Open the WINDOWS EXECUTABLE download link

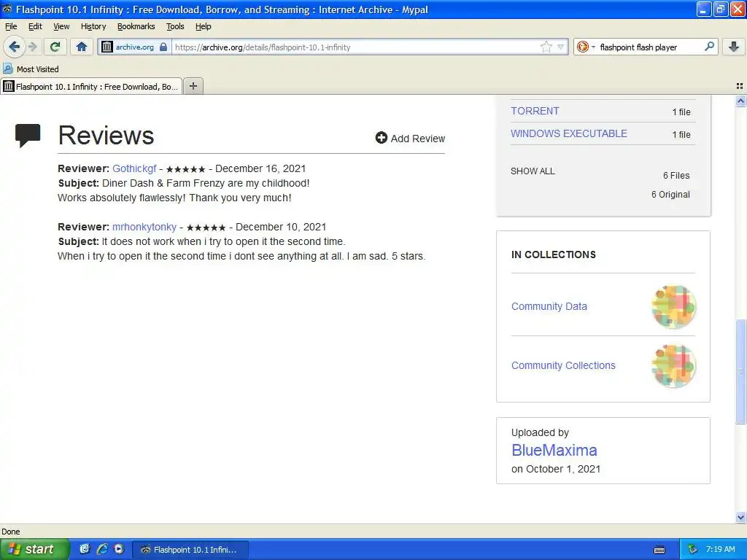(569, 133)
